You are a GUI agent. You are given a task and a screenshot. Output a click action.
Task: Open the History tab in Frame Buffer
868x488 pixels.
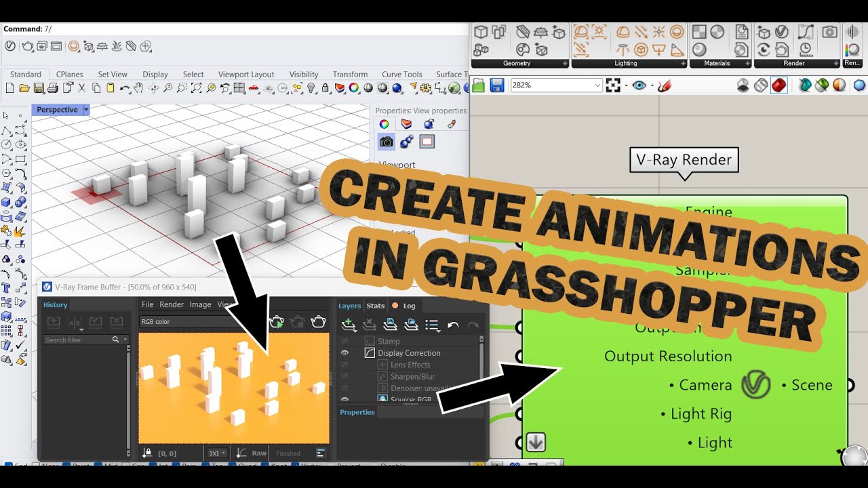click(56, 305)
